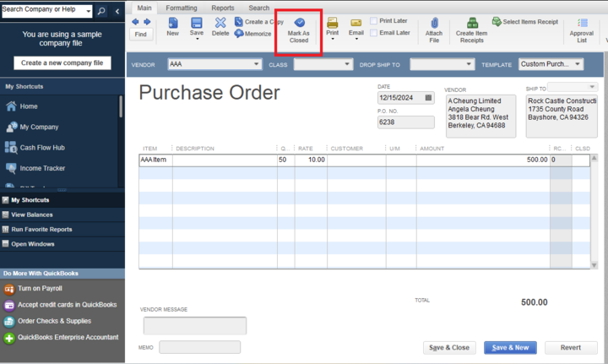Image resolution: width=608 pixels, height=364 pixels.
Task: Select rate cell showing 10.00
Action: 311,160
